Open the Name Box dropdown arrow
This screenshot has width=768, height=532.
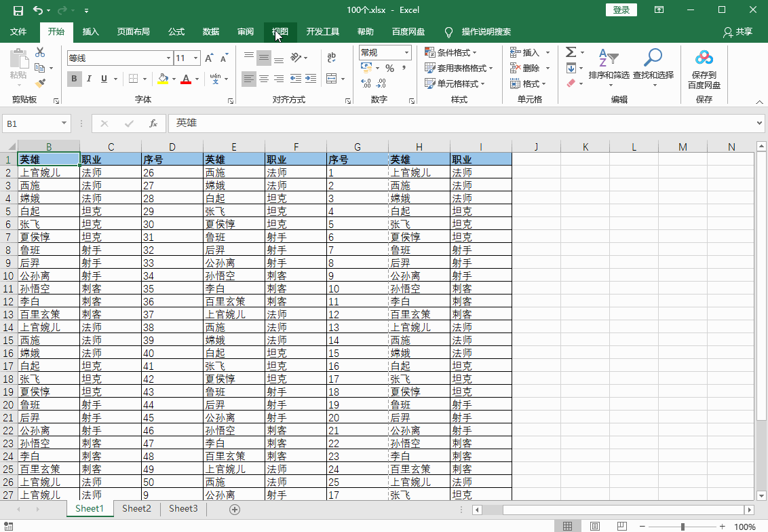[x=64, y=123]
